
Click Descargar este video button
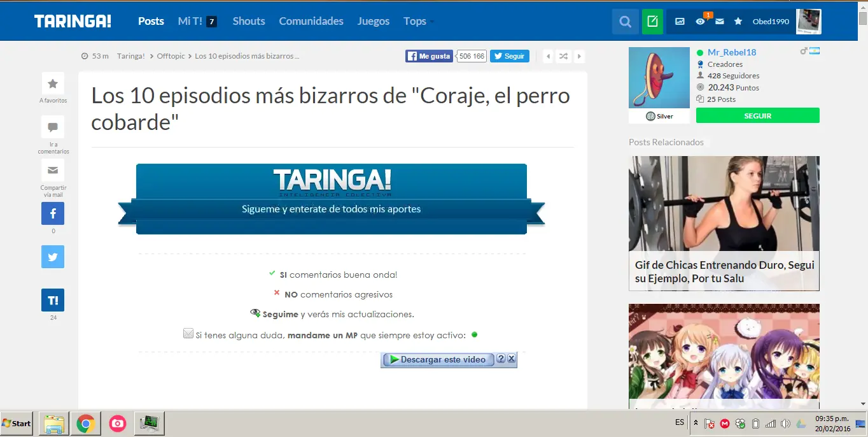(x=438, y=360)
